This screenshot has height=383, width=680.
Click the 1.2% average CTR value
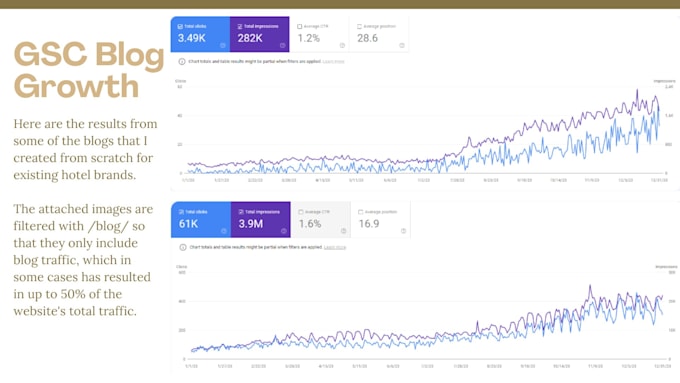(x=309, y=38)
